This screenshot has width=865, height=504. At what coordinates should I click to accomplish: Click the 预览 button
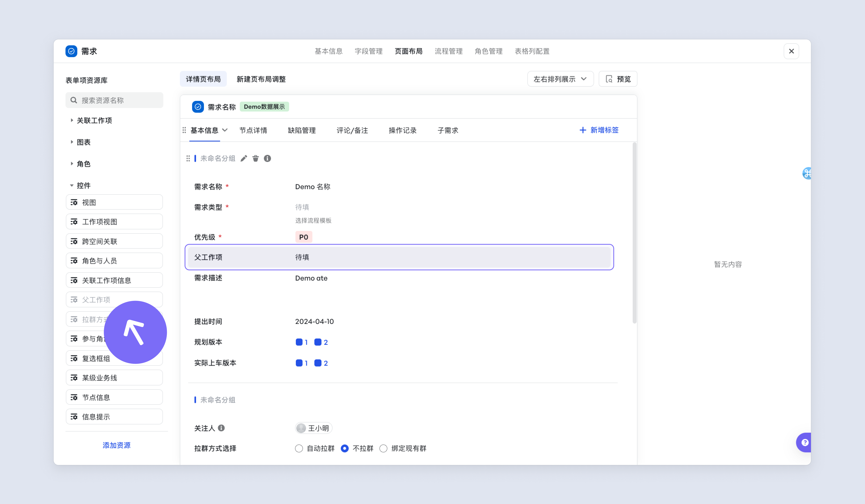coord(618,79)
